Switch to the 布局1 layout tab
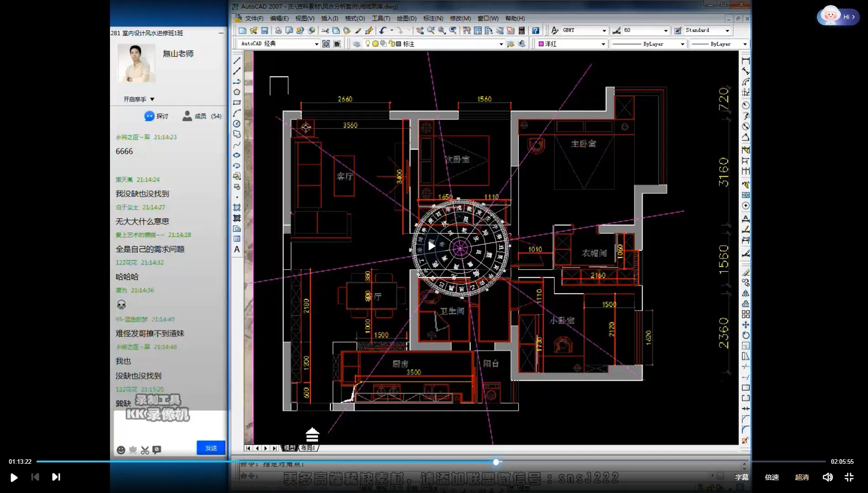The height and width of the screenshot is (493, 868). (x=309, y=448)
